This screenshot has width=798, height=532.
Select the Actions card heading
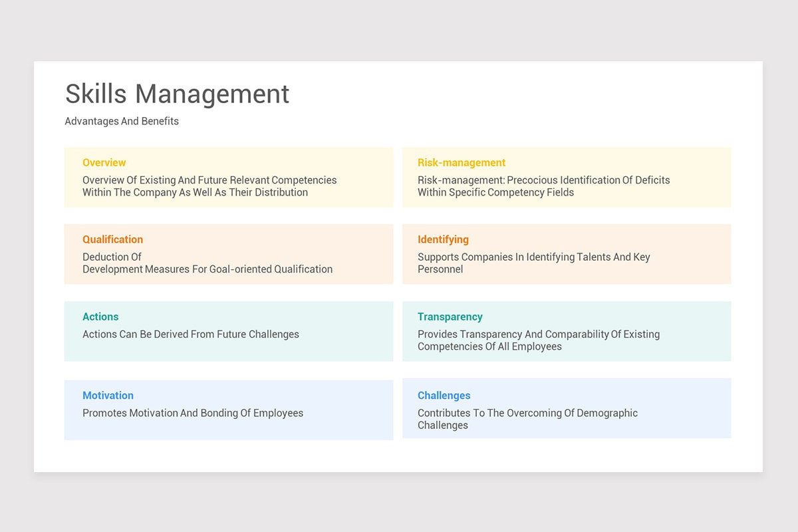click(100, 317)
